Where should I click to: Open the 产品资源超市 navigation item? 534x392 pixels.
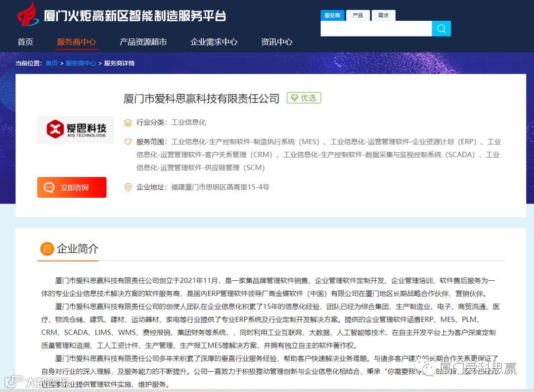click(143, 42)
